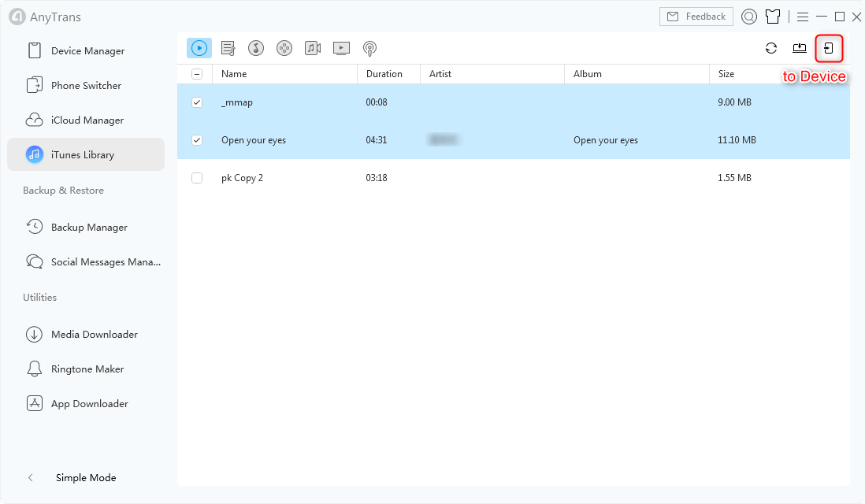
Task: Sort by the Size column header
Action: (726, 74)
